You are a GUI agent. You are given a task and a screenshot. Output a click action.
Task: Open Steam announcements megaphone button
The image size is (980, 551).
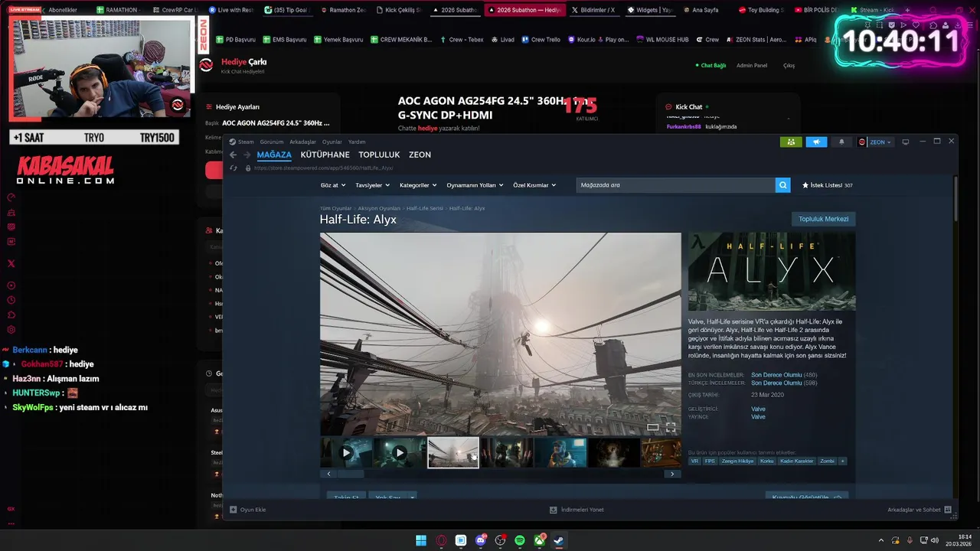pos(816,142)
